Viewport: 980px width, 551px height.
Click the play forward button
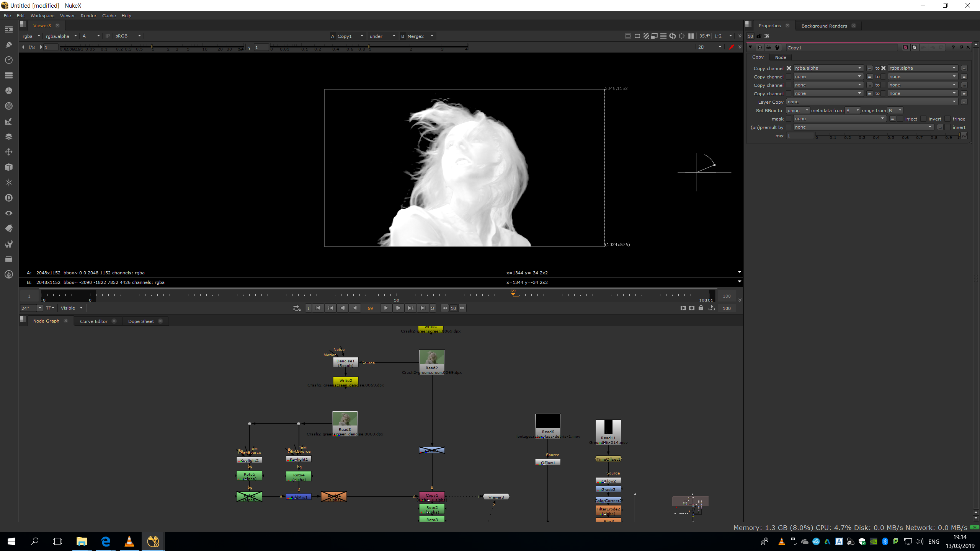(x=386, y=308)
